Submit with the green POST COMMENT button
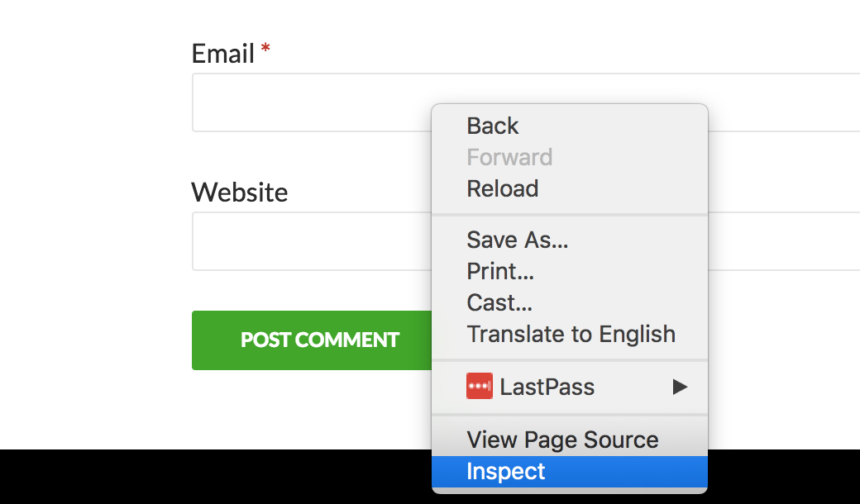The width and height of the screenshot is (860, 504). coord(312,340)
